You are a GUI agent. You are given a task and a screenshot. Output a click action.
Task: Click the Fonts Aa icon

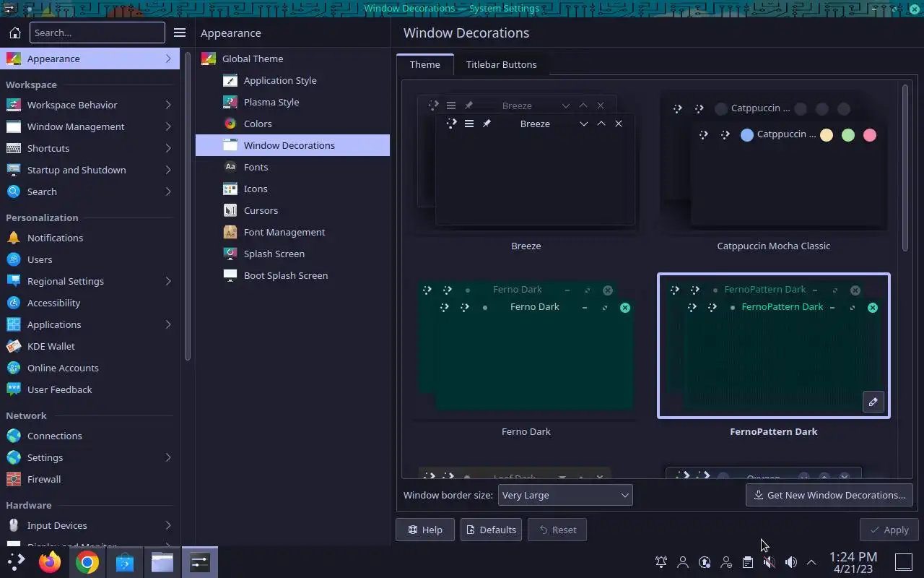[230, 167]
